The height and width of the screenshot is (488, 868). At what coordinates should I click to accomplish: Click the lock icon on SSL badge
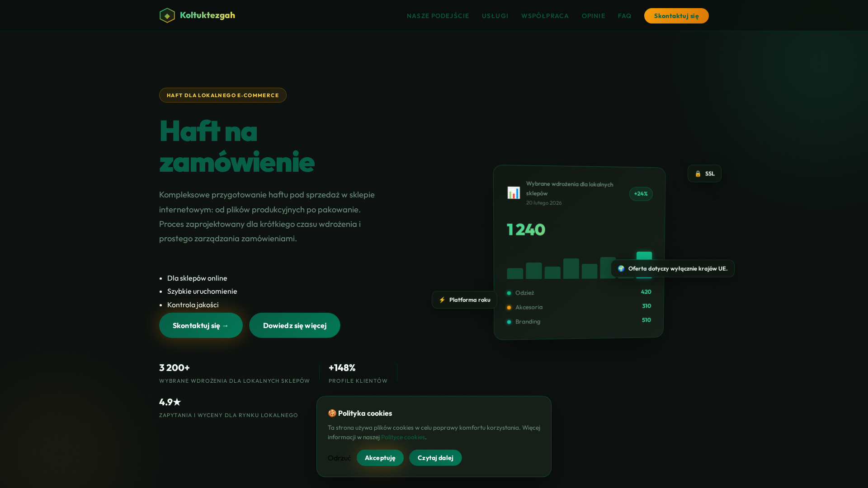(x=698, y=174)
